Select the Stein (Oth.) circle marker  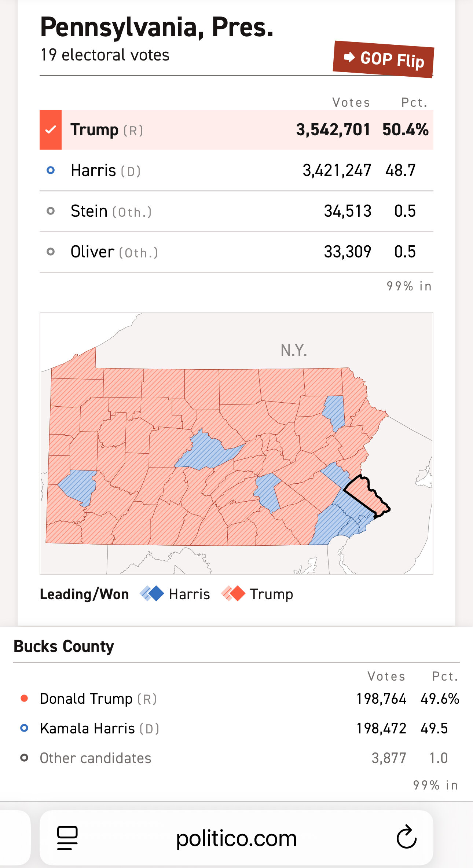[x=51, y=211]
